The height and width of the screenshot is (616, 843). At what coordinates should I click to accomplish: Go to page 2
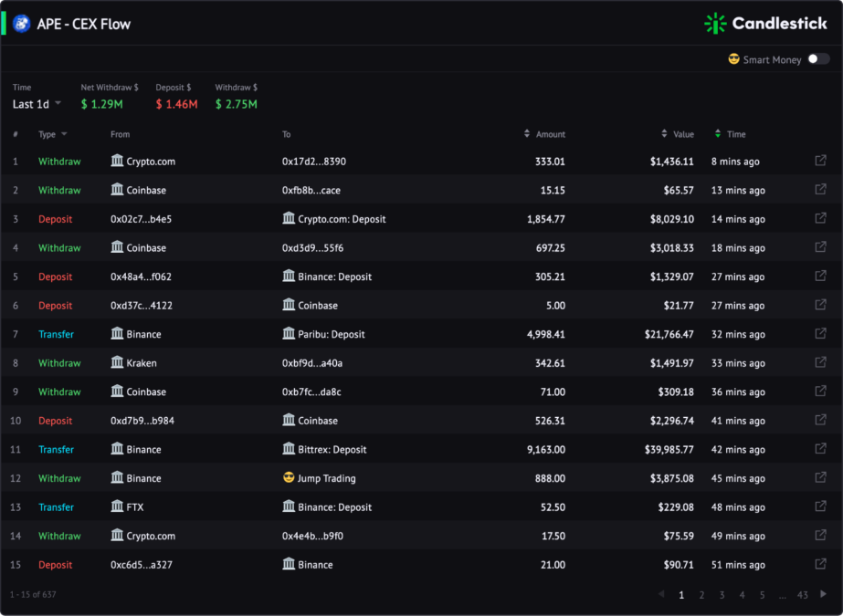[x=701, y=594]
